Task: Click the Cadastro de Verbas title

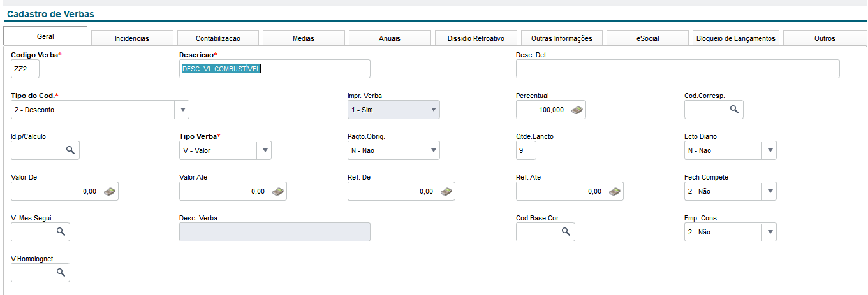Action: (x=50, y=14)
